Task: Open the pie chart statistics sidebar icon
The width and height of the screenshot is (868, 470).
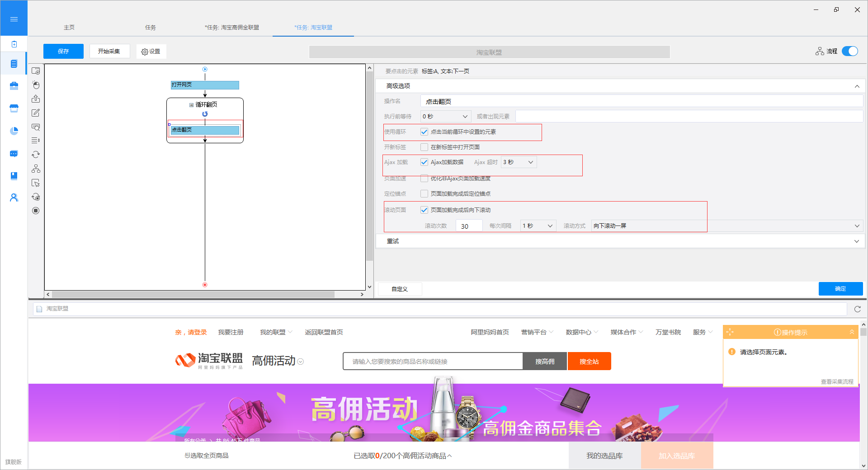Action: (14, 131)
